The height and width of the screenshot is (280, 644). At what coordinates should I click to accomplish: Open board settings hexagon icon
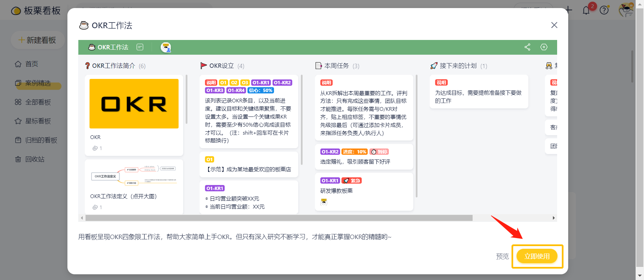click(544, 47)
